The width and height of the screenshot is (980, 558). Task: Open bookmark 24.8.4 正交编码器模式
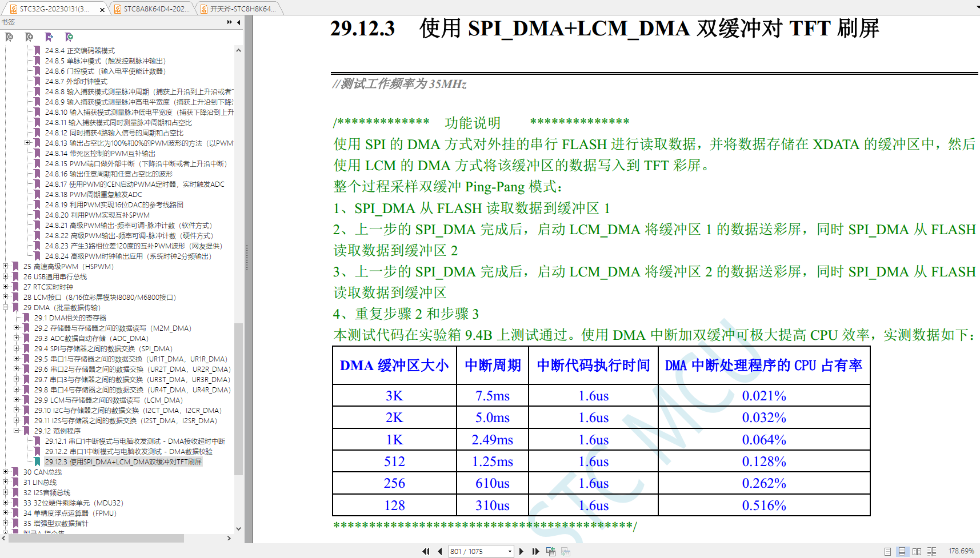pyautogui.click(x=80, y=51)
